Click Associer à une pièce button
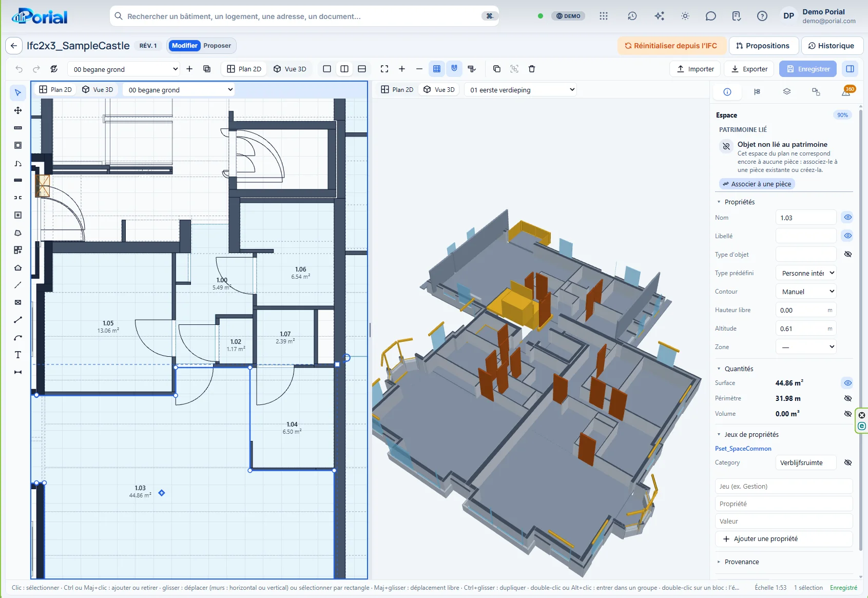The image size is (868, 598). click(x=757, y=184)
